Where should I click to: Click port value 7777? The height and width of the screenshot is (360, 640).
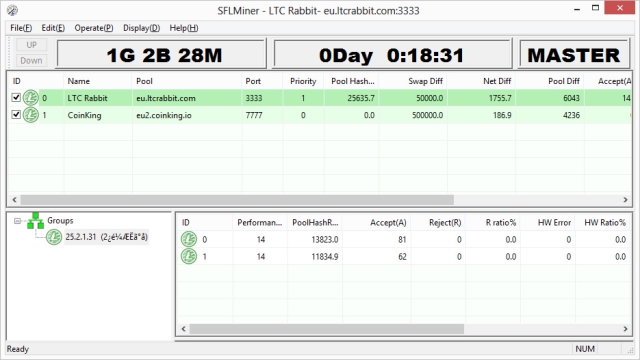point(253,116)
